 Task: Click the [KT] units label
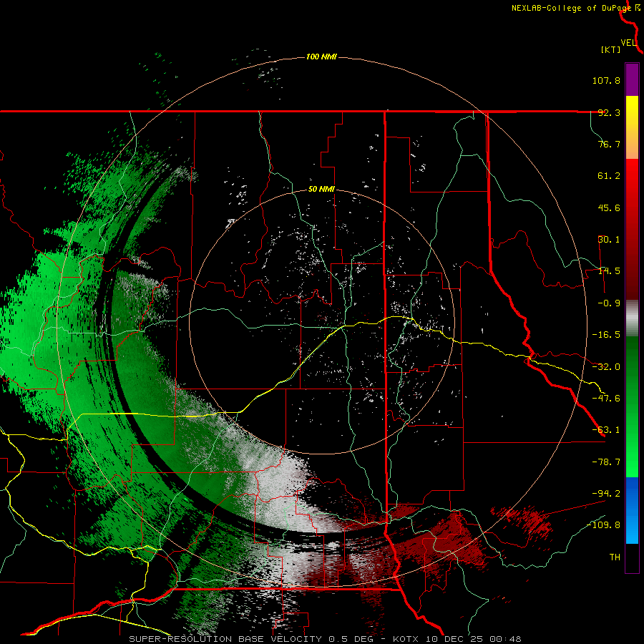tap(610, 49)
